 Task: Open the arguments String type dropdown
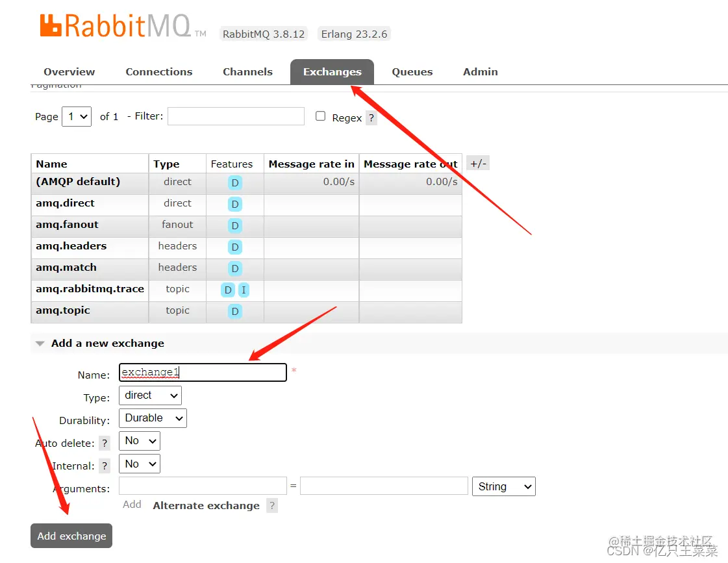coord(504,486)
